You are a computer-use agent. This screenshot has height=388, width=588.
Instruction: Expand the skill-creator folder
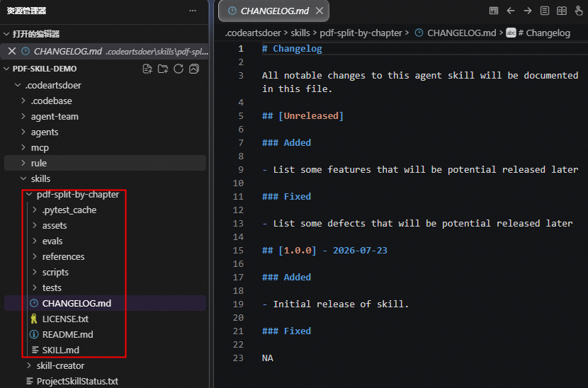click(x=29, y=365)
